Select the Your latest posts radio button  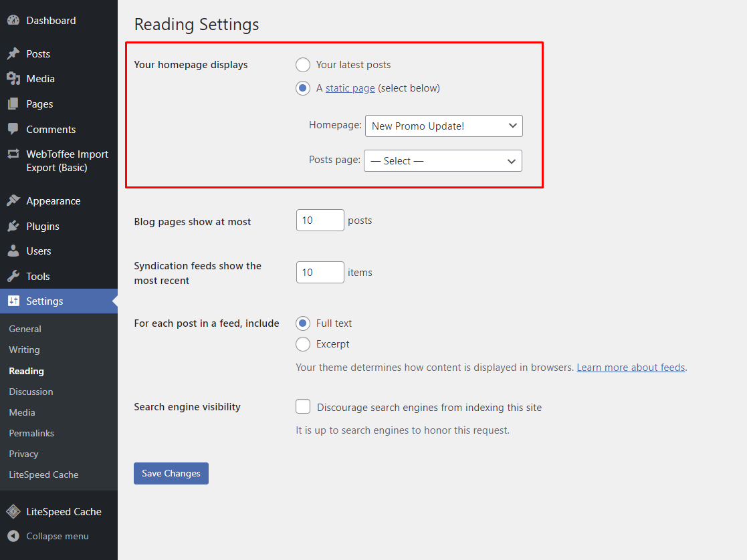pos(303,65)
